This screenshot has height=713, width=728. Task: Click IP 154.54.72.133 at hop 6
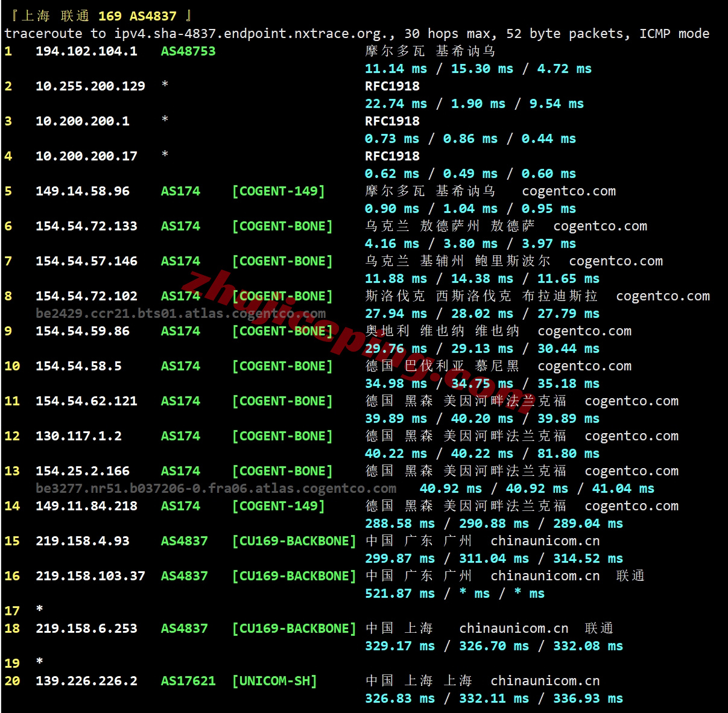[x=86, y=226]
